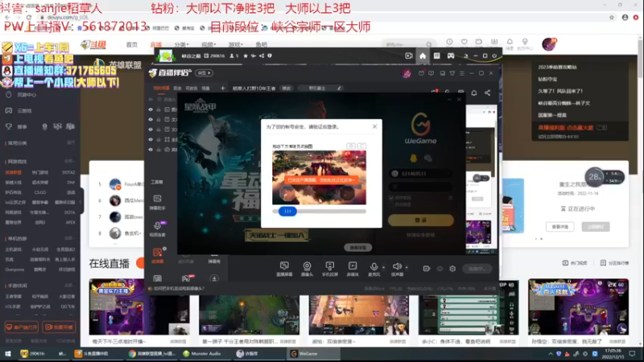Click the gamepad icon in the top dark toolbar
The width and height of the screenshot is (644, 362).
click(x=451, y=56)
